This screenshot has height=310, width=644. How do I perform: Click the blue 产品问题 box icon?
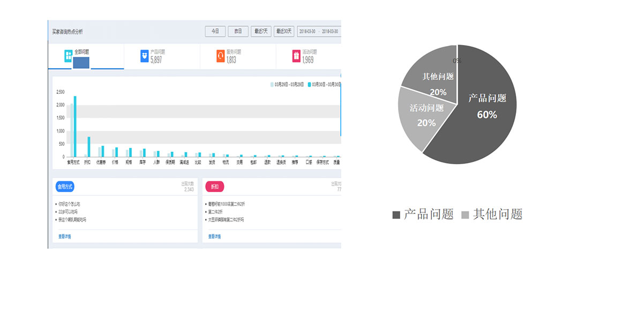tap(144, 56)
